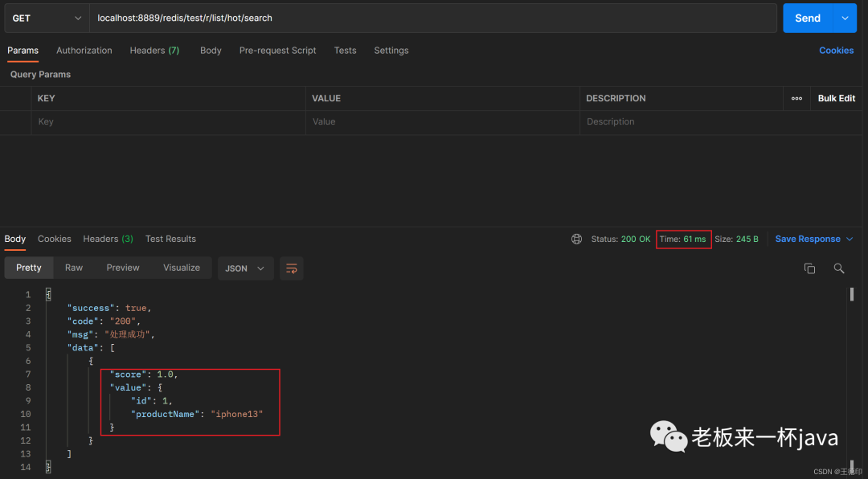Select the Pretty view

[x=29, y=268]
